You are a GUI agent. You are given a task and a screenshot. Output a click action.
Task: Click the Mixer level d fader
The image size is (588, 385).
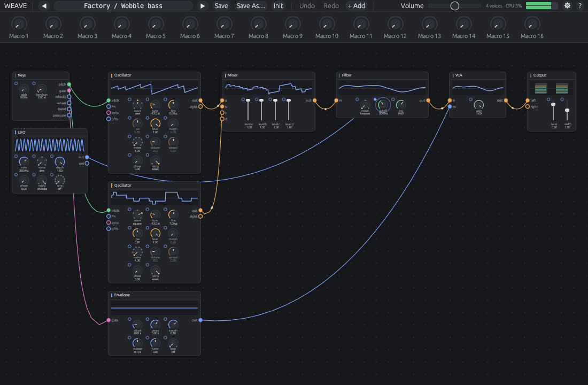point(288,110)
